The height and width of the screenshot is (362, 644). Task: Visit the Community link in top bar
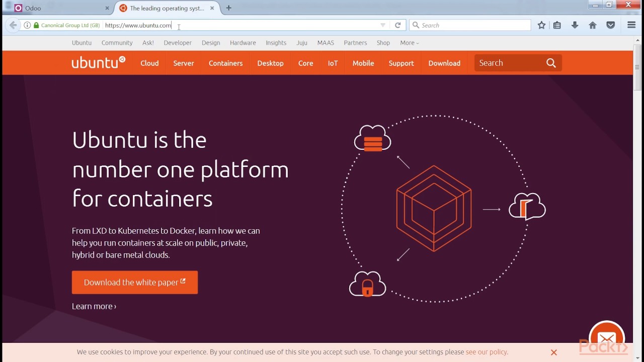coord(117,43)
